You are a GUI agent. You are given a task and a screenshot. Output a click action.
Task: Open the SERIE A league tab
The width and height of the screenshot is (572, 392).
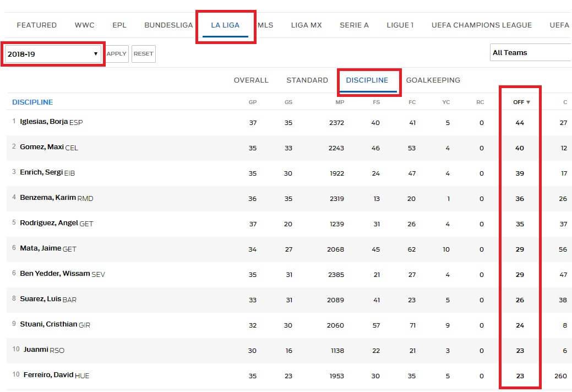click(354, 25)
